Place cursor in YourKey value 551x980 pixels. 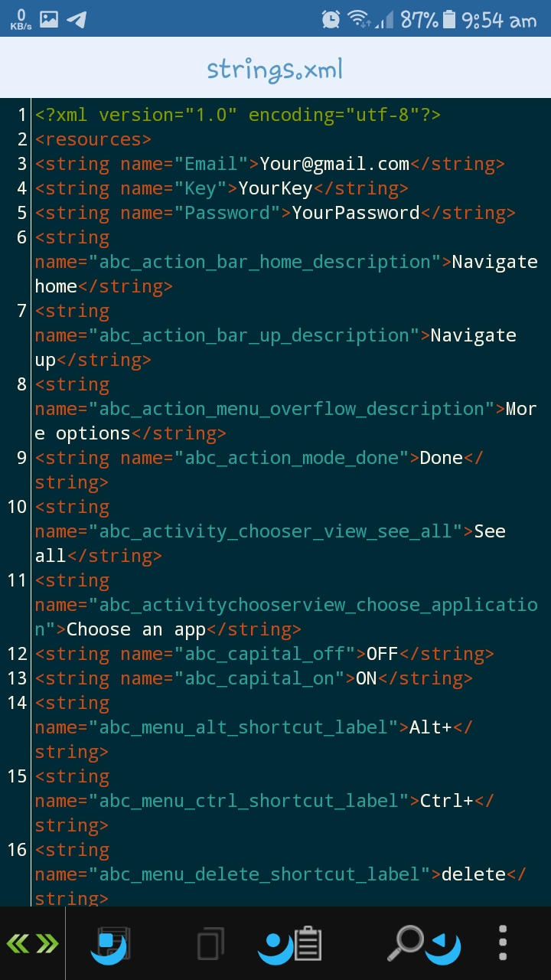coord(275,188)
